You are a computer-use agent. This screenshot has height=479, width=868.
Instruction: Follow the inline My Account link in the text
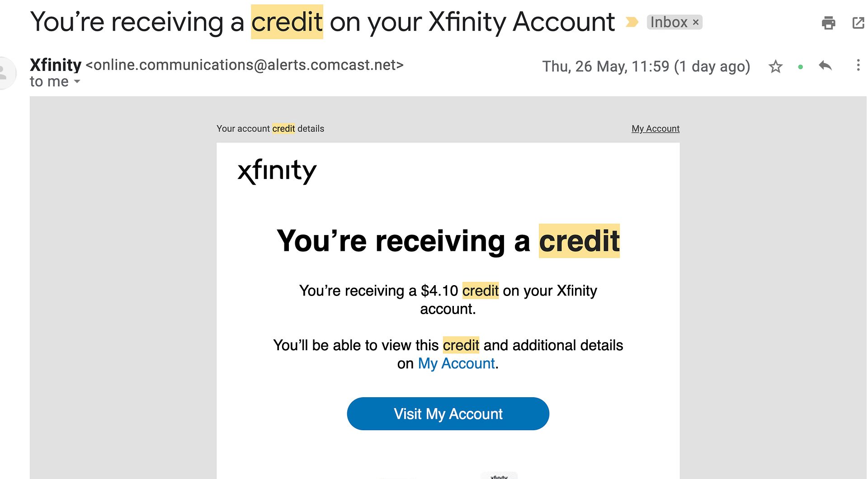(456, 363)
